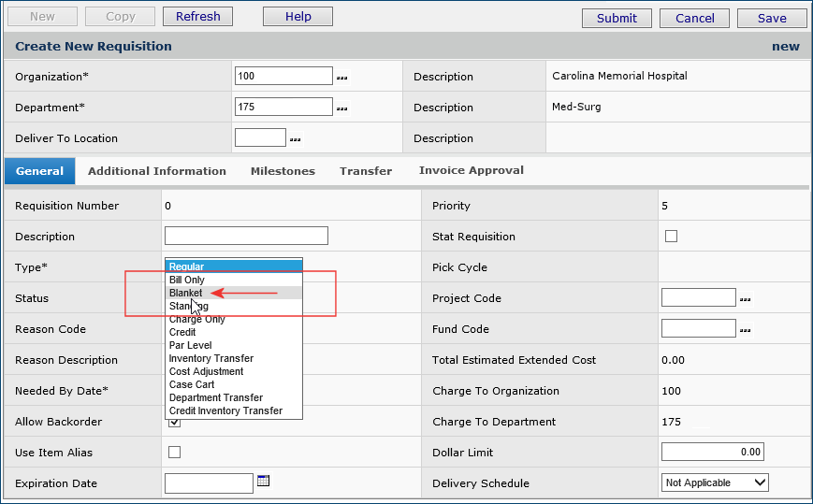Enable the Stat Requisition checkbox
This screenshot has height=504, width=813.
[671, 237]
